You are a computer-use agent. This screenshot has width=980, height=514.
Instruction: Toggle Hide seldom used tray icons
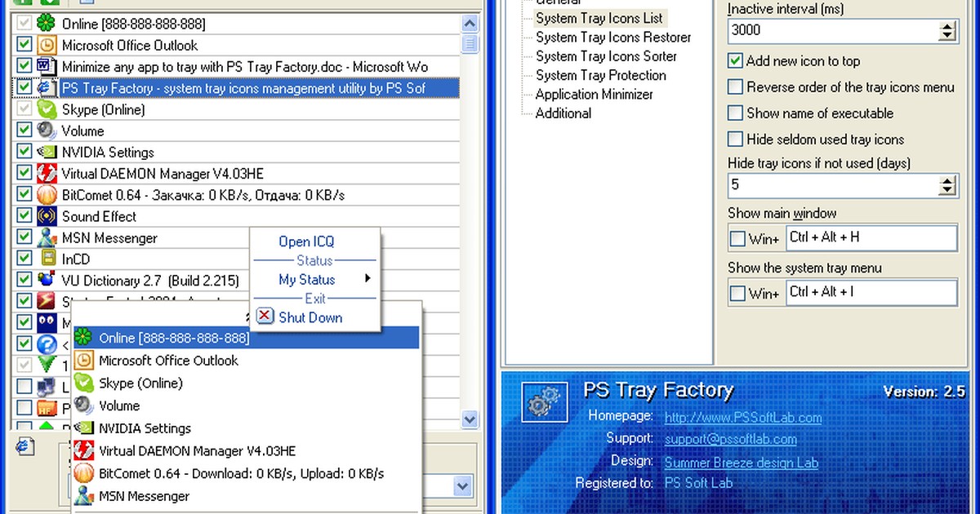click(736, 139)
